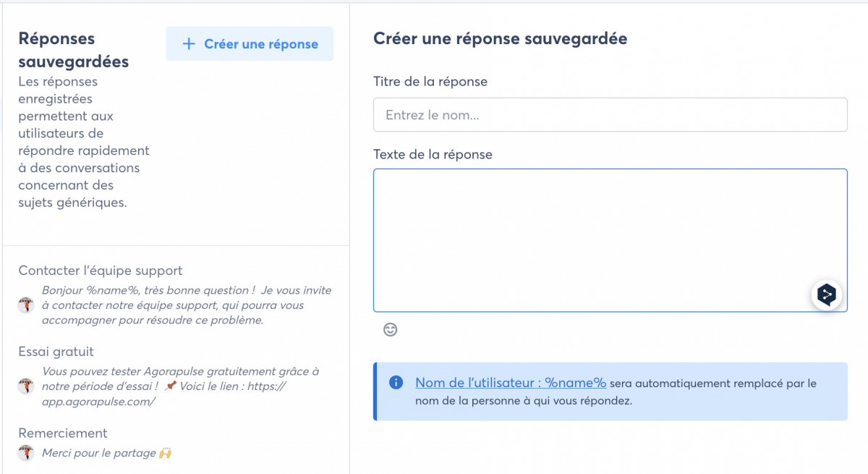Click the placeholder "Entrez le nom..." field
This screenshot has width=868, height=474.
(x=610, y=114)
